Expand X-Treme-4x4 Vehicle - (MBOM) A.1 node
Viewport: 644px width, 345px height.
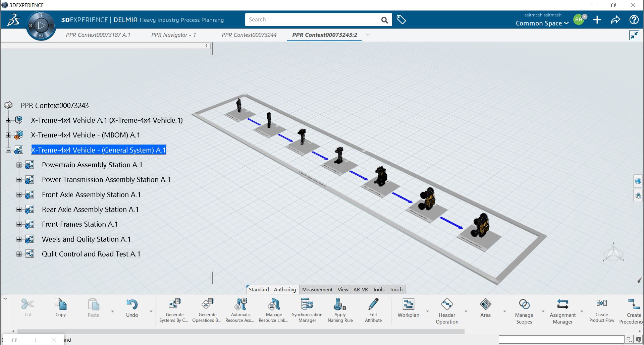point(8,135)
